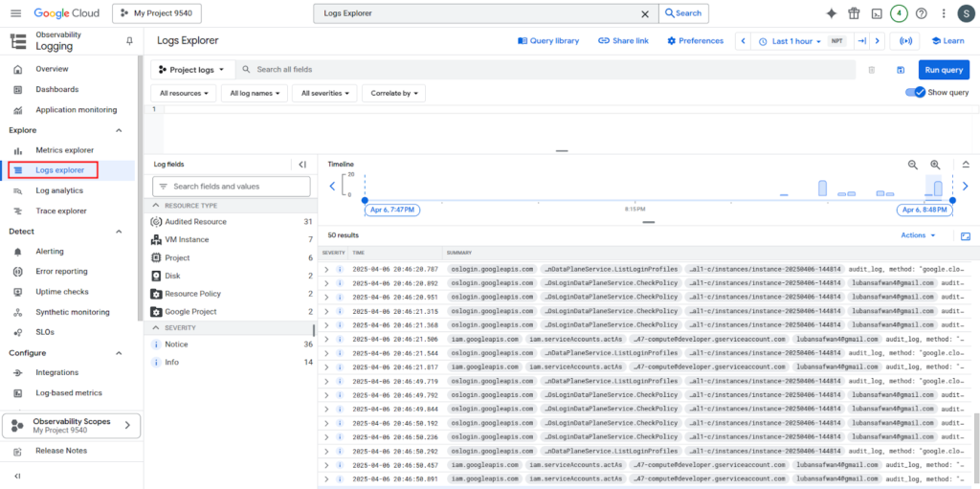The height and width of the screenshot is (489, 980).
Task: Collapse the Detect sidebar section
Action: click(119, 232)
